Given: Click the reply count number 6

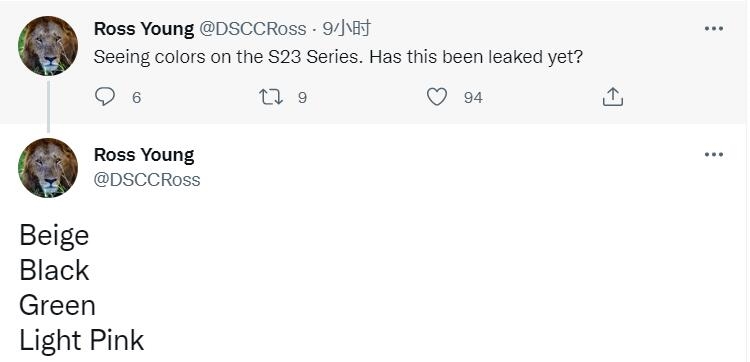Looking at the screenshot, I should tap(136, 98).
